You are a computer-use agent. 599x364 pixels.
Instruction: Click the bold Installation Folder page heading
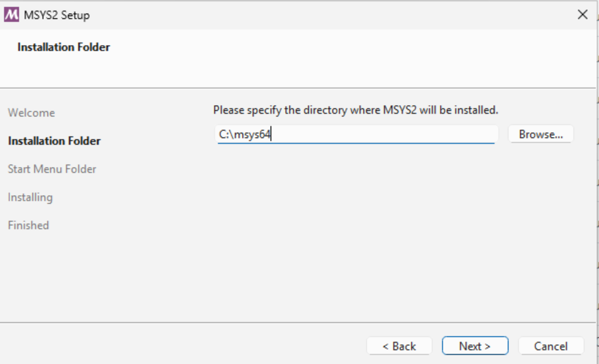pos(64,48)
